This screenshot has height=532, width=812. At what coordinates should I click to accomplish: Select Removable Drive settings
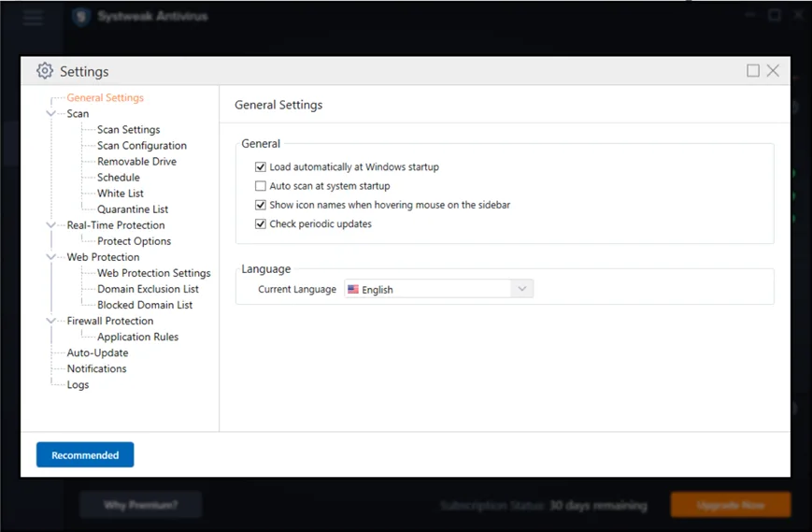[x=136, y=161]
